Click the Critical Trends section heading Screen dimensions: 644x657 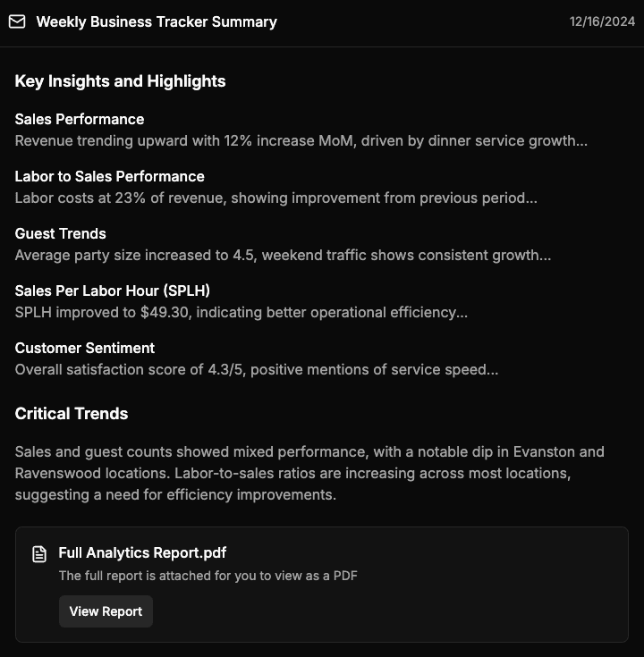72,414
